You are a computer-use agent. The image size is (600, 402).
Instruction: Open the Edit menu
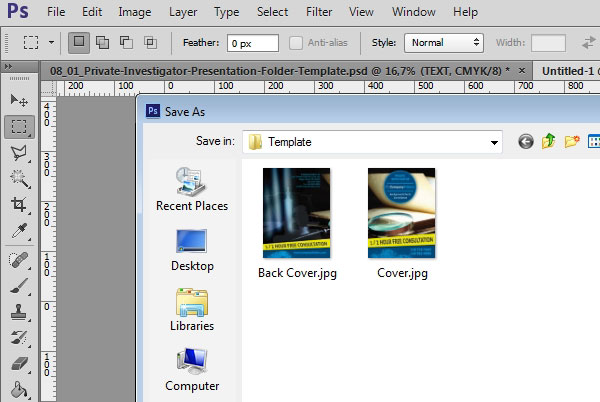tap(92, 12)
